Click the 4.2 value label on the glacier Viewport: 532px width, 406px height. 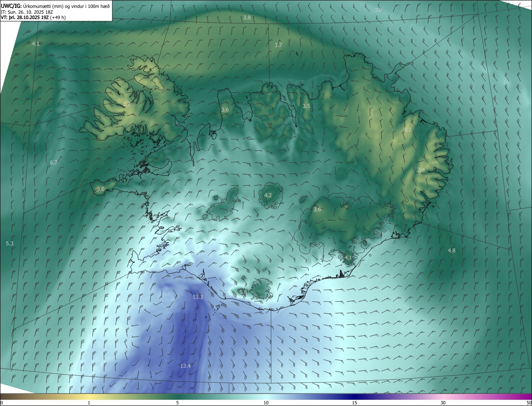[x=268, y=195]
